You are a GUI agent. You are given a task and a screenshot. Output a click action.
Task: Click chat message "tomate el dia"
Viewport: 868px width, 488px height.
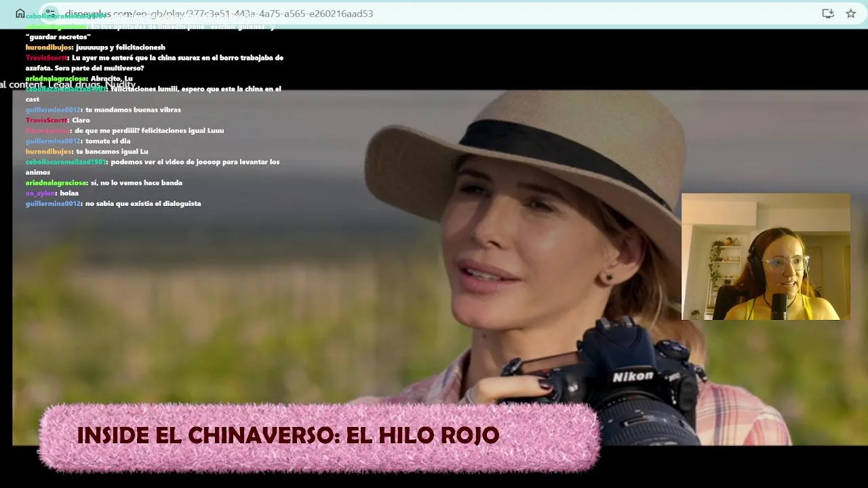pos(108,141)
